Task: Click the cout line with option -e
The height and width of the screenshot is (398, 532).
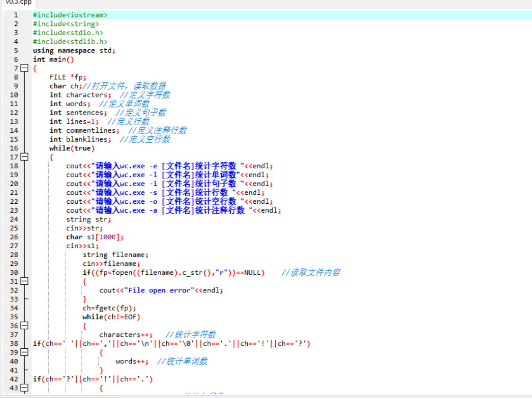Action: pyautogui.click(x=169, y=166)
